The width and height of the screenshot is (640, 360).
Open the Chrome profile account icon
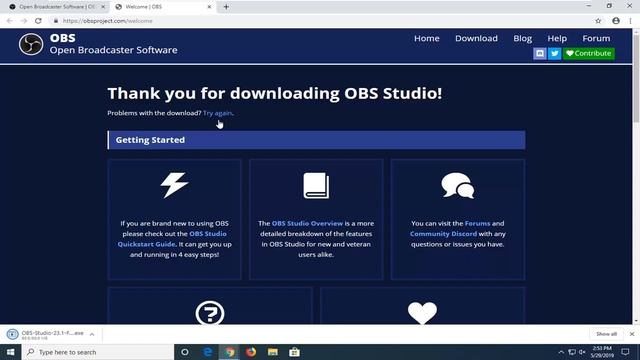(616, 21)
